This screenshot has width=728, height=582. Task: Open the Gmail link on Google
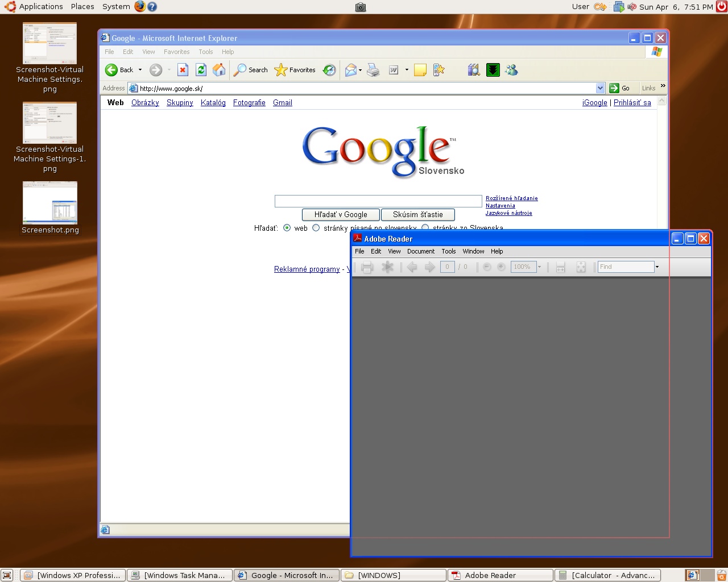(x=283, y=103)
